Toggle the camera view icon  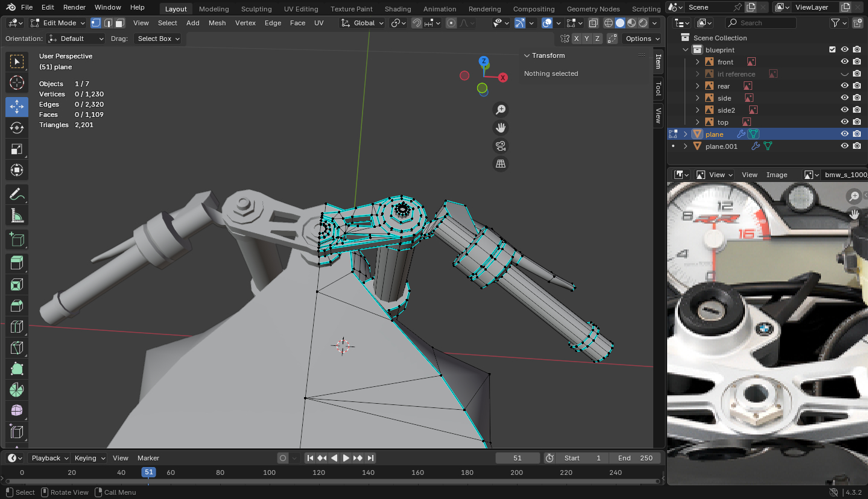pyautogui.click(x=500, y=146)
